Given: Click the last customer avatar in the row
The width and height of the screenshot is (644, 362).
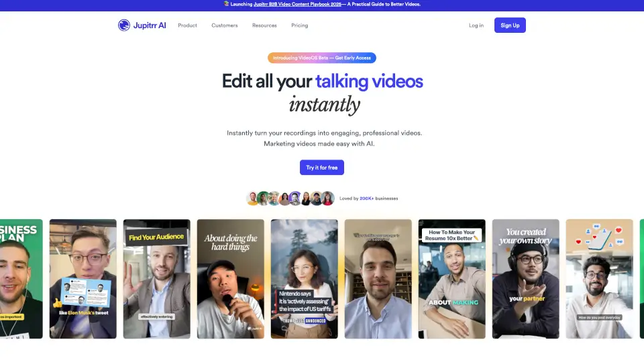Looking at the screenshot, I should tap(327, 198).
